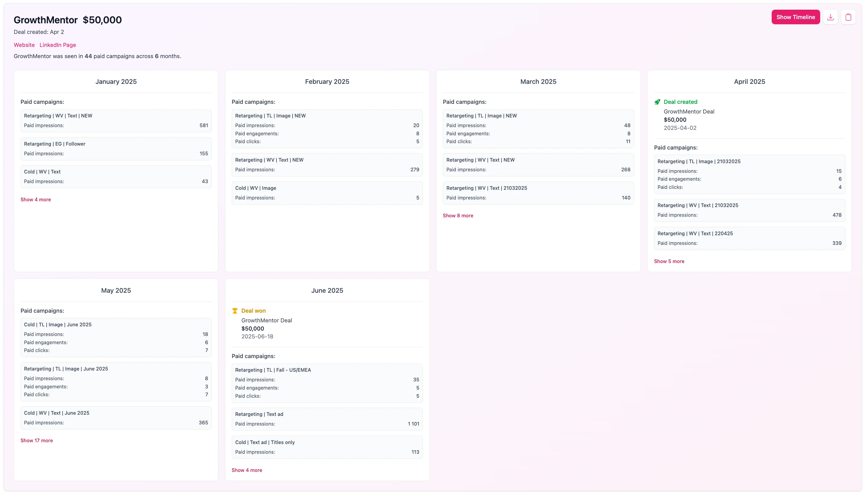Select the Retargeting WV Text 220425 campaign in April
The height and width of the screenshot is (494, 868).
(749, 238)
